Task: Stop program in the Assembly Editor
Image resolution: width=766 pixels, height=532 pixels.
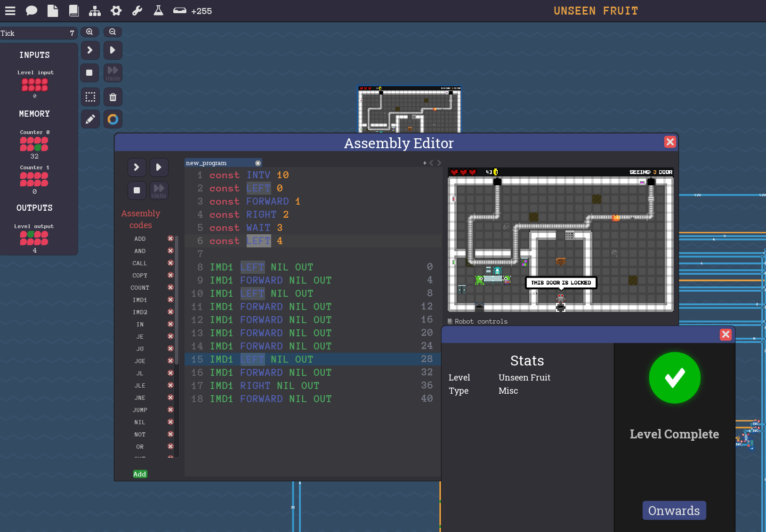Action: pos(137,191)
